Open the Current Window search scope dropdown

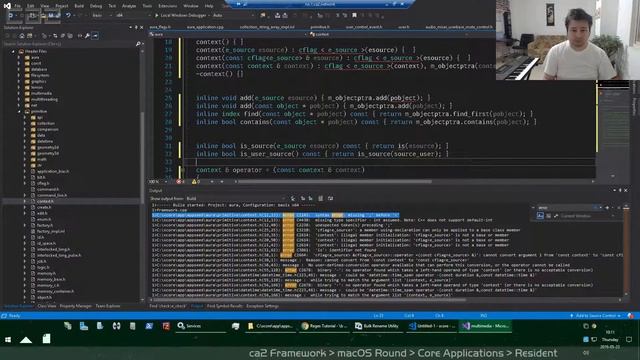click(586, 216)
